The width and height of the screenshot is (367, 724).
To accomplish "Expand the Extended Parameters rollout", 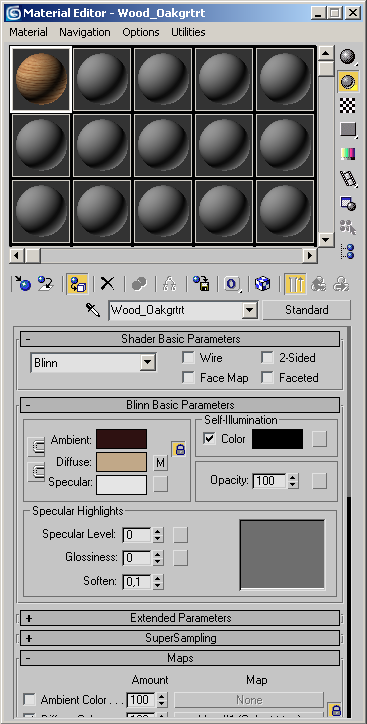I will tap(180, 618).
